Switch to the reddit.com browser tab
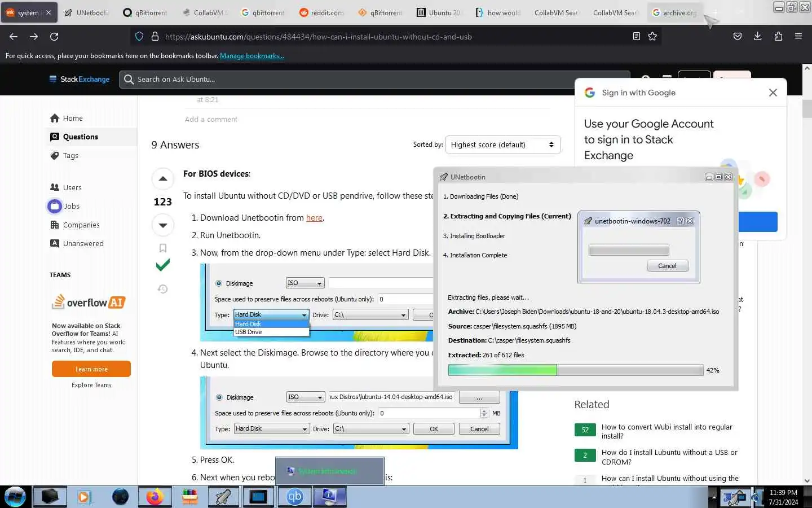This screenshot has width=812, height=508. [321, 12]
